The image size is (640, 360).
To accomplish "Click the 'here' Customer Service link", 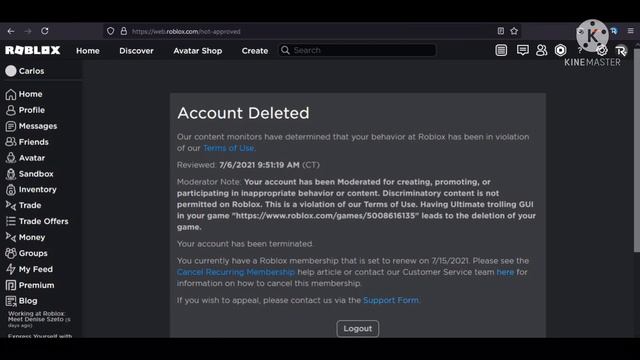I will 505,272.
